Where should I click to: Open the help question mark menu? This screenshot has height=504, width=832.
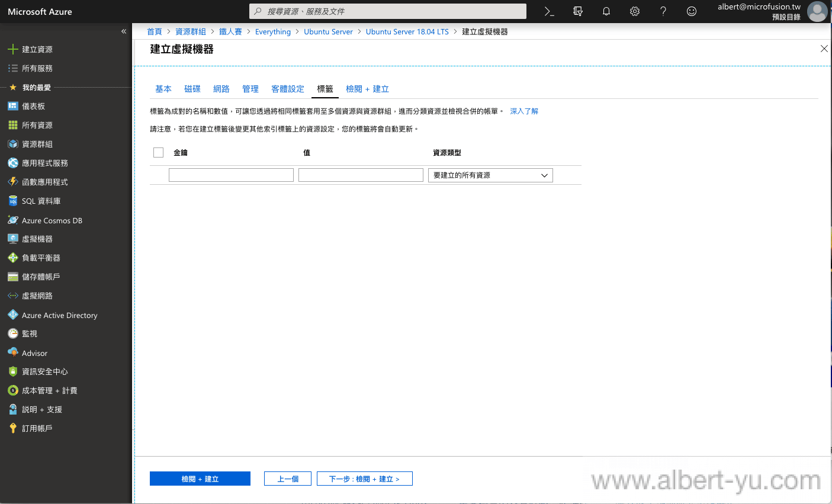tap(663, 11)
